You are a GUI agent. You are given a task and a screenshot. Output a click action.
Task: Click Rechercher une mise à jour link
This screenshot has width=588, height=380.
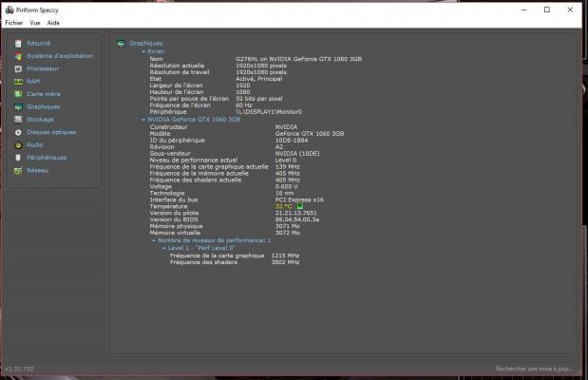point(534,369)
